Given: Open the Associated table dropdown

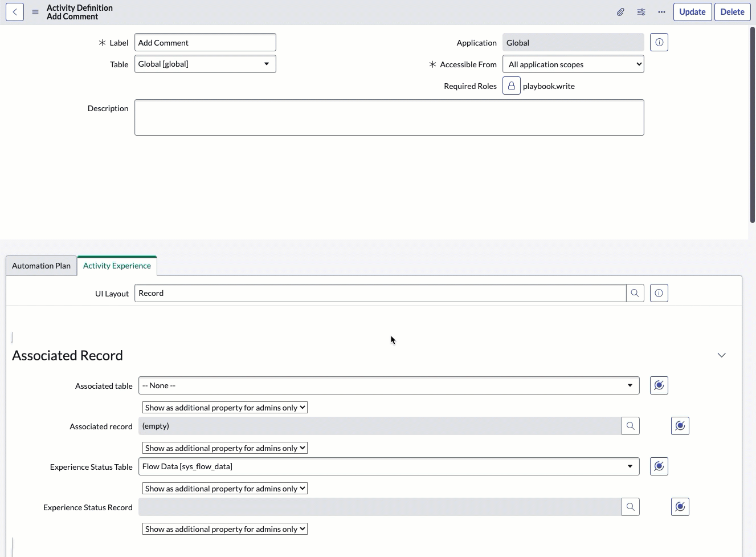Looking at the screenshot, I should [389, 385].
